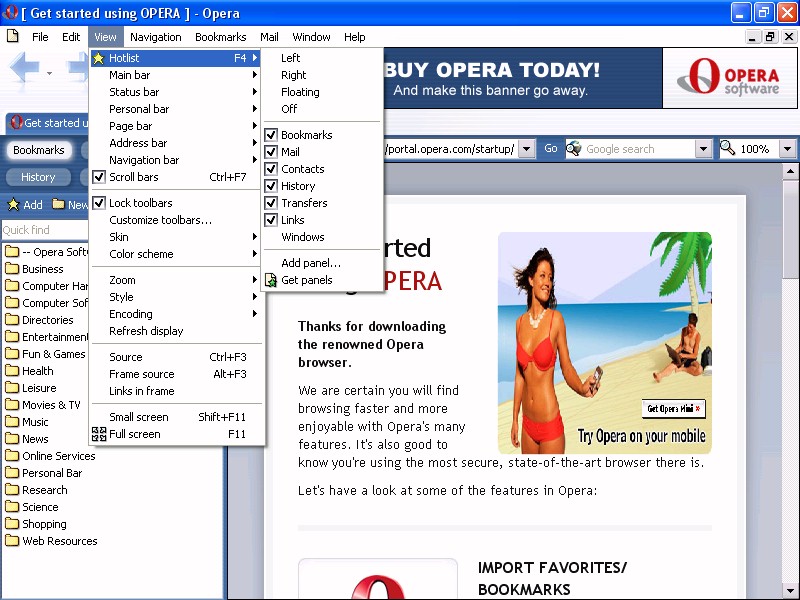Click the Business bookmark folder icon
The height and width of the screenshot is (600, 800).
12,268
